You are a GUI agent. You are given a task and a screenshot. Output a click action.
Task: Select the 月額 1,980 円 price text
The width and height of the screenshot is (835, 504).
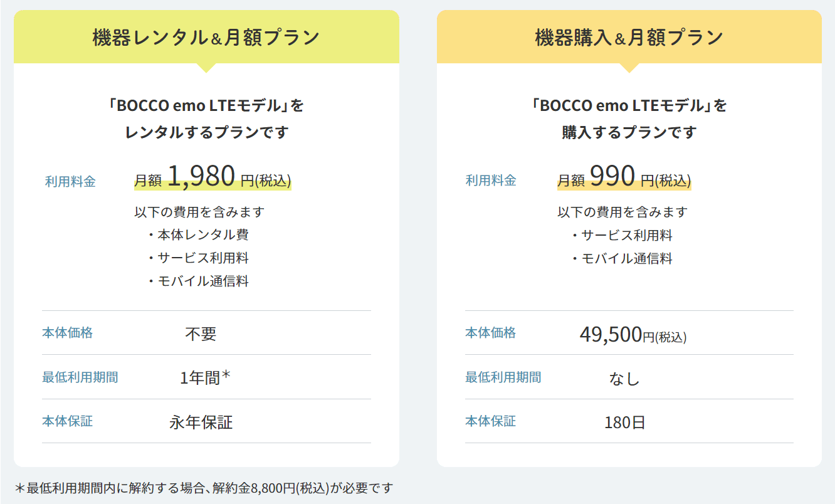tap(213, 178)
